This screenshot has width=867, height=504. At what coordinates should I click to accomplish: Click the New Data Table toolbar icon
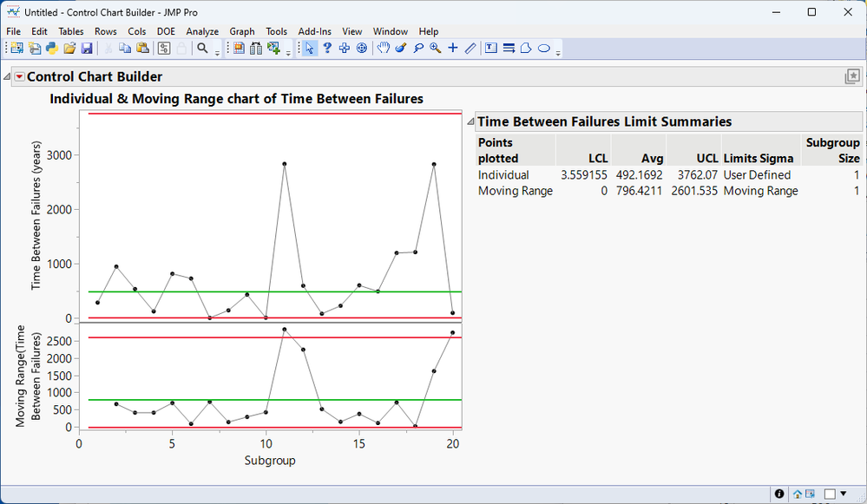pos(16,48)
